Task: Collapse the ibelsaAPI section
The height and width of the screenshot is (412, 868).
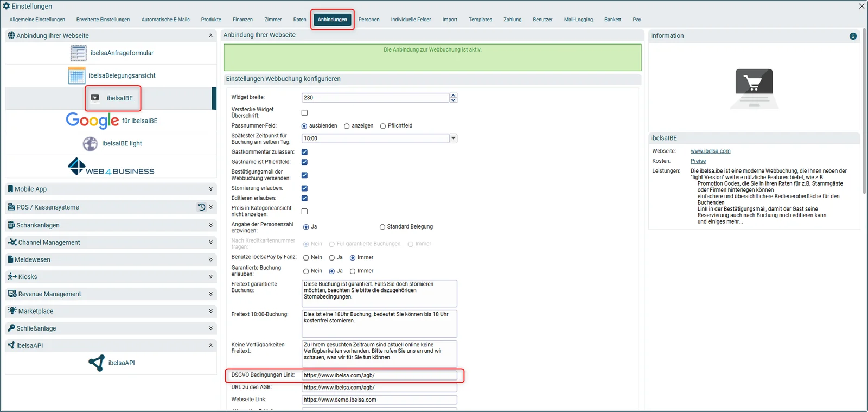Action: (x=211, y=345)
